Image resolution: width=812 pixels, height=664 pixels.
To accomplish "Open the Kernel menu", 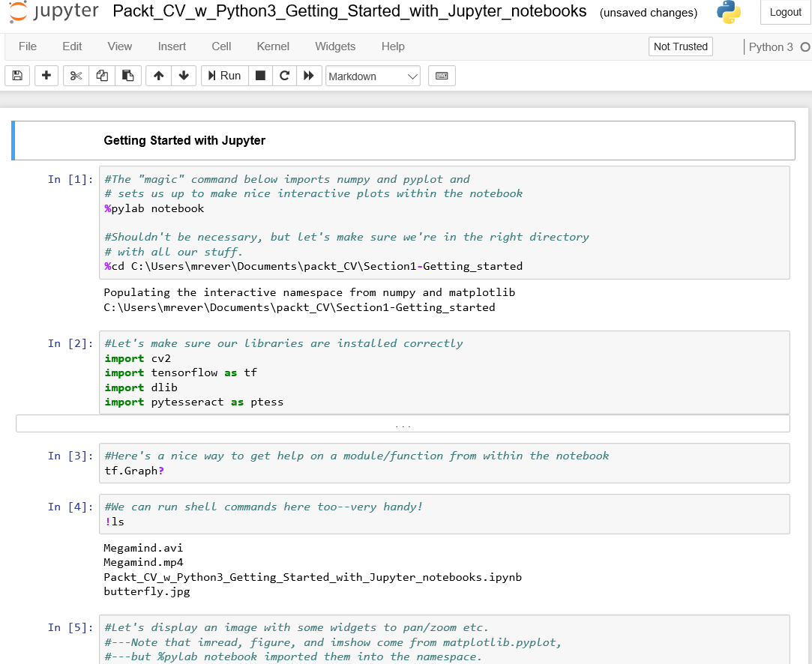I will point(273,46).
